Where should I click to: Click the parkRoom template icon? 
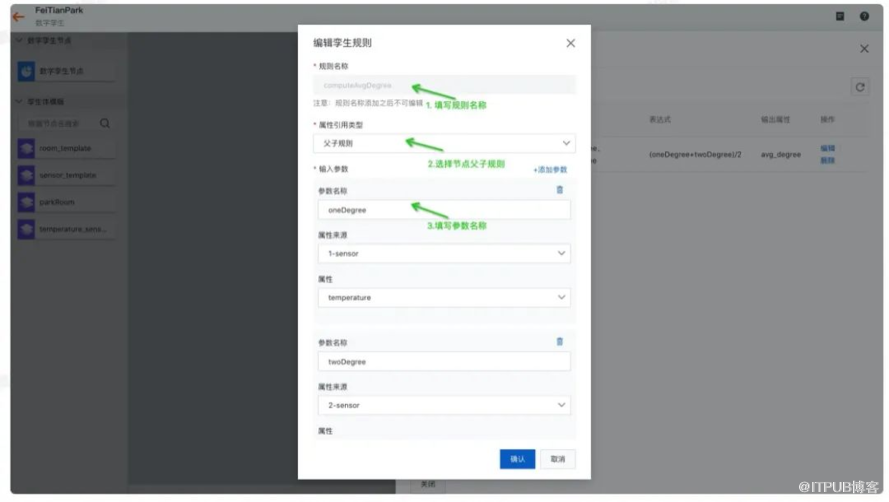(26, 202)
